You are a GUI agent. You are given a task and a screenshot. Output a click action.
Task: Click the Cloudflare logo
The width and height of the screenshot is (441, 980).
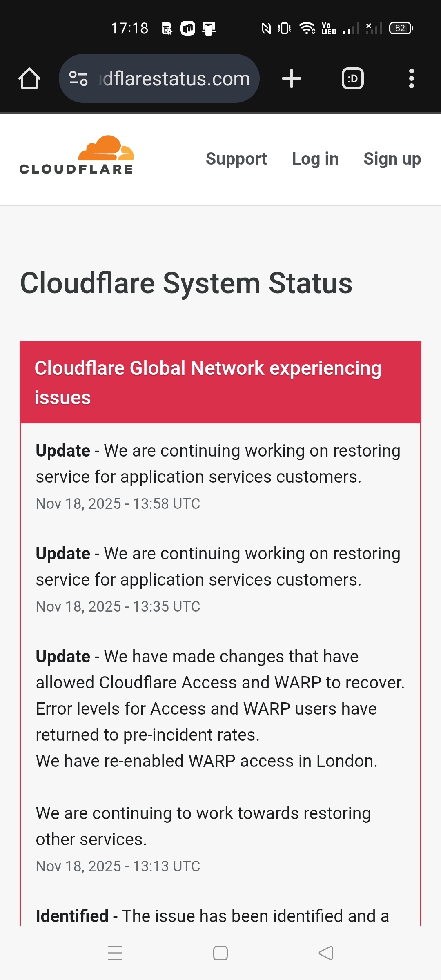click(x=77, y=156)
